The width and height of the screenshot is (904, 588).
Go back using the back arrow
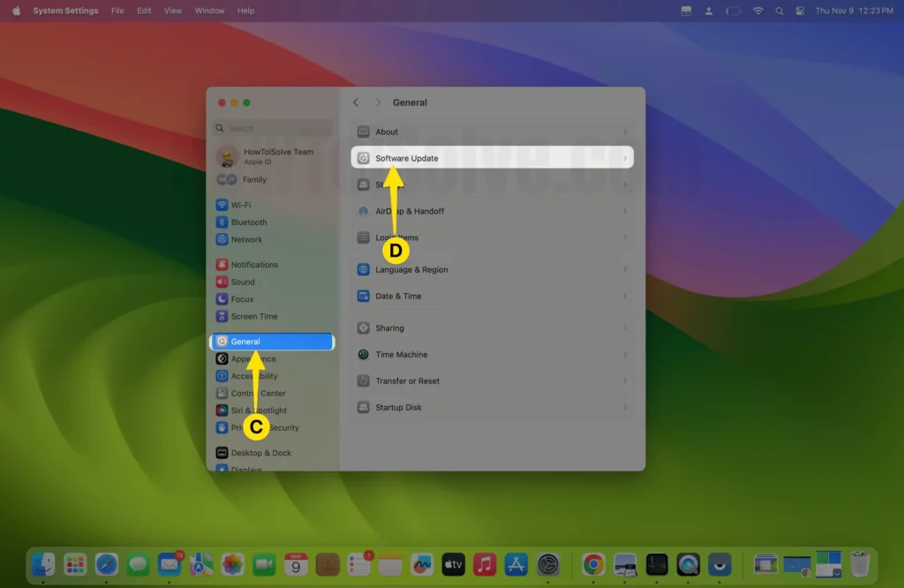click(x=357, y=102)
